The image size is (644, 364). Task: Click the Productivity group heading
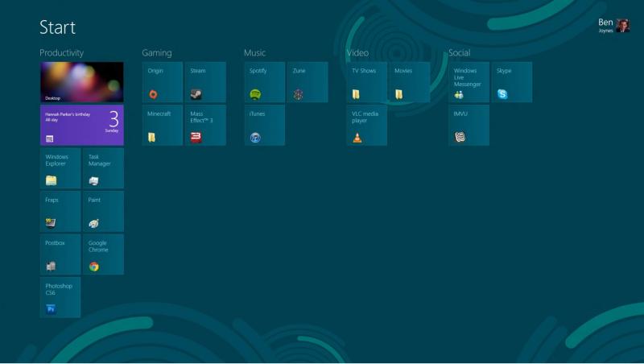tap(62, 53)
